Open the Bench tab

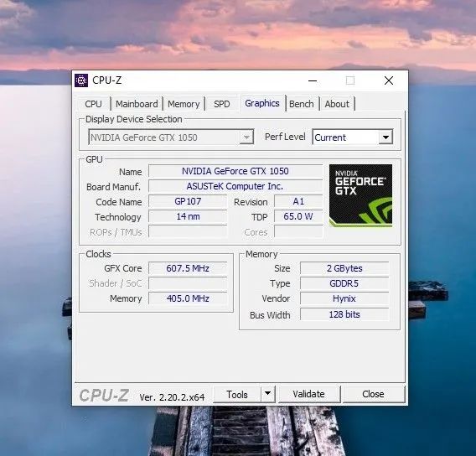(301, 104)
